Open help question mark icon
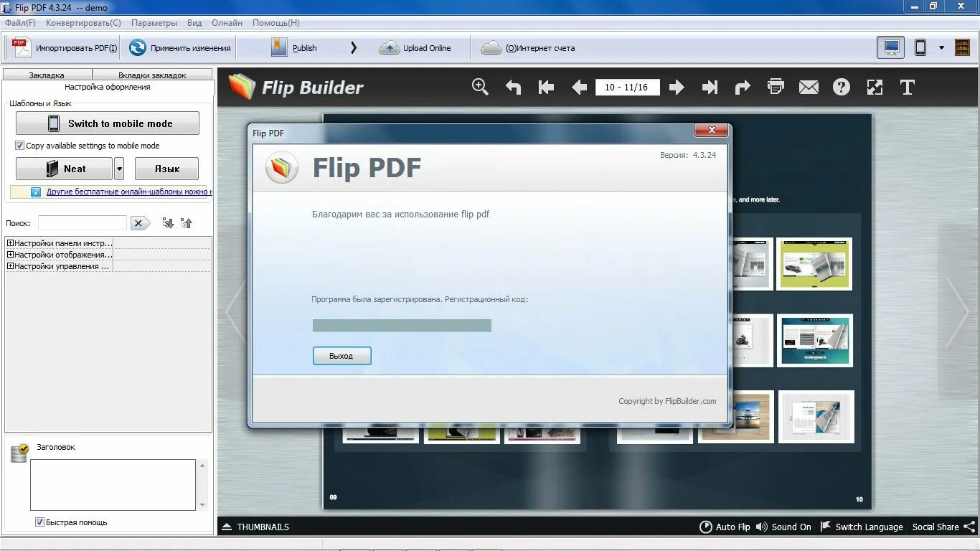The height and width of the screenshot is (551, 980). 842,88
